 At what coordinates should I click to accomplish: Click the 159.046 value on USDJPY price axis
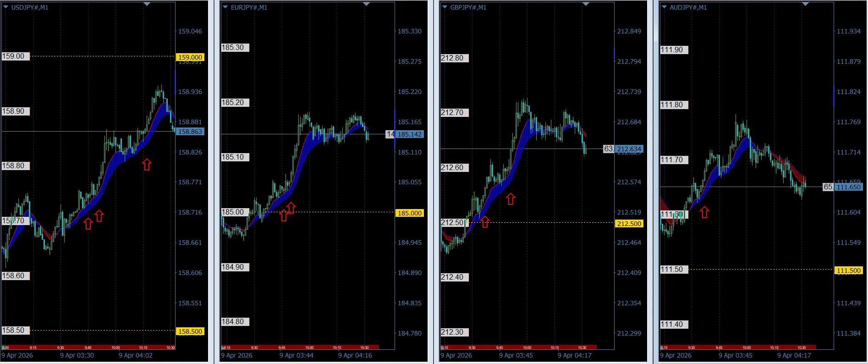click(190, 31)
